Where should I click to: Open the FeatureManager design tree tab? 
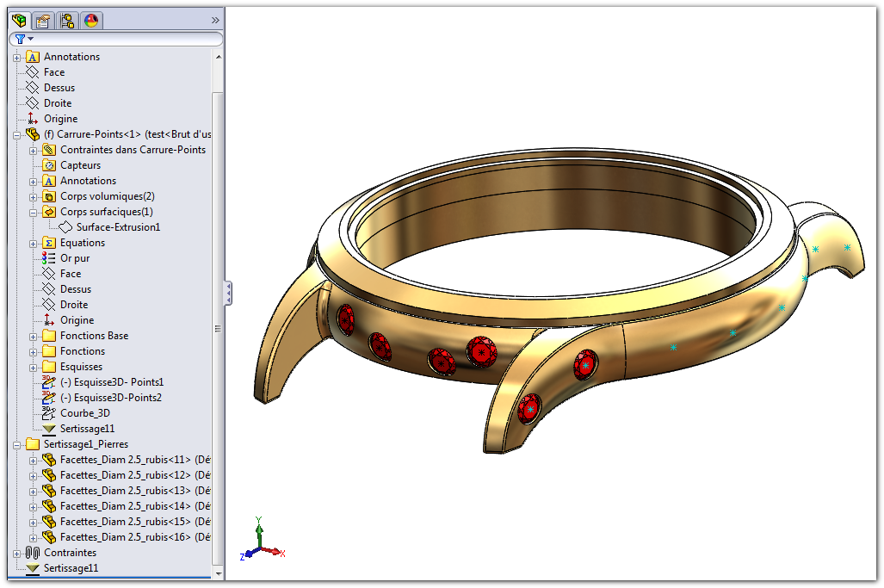click(19, 21)
